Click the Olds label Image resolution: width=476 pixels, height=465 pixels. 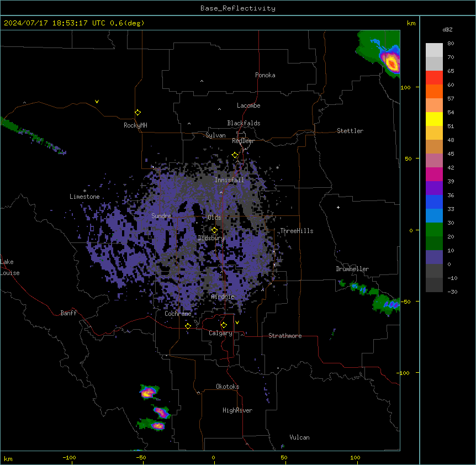(214, 218)
